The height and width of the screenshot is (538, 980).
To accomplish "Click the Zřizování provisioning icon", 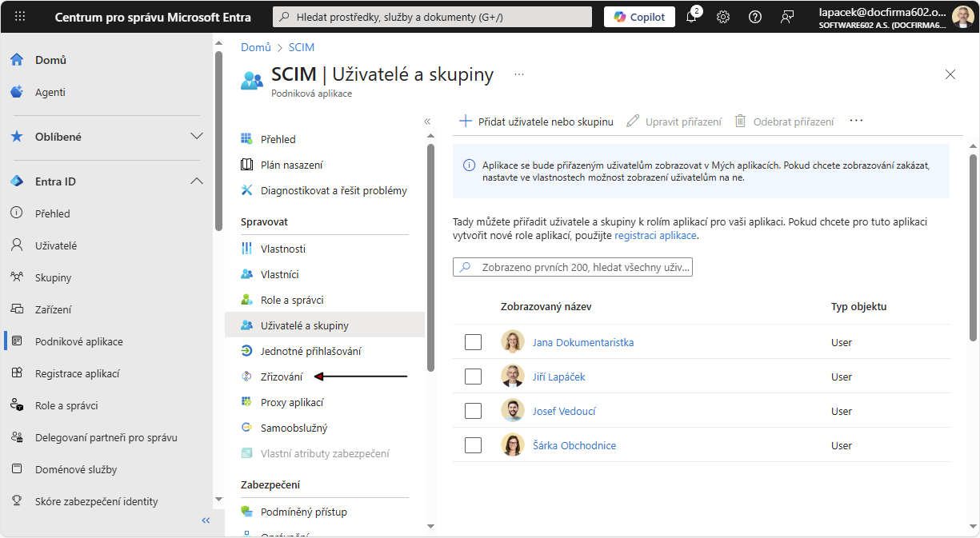I will point(246,377).
